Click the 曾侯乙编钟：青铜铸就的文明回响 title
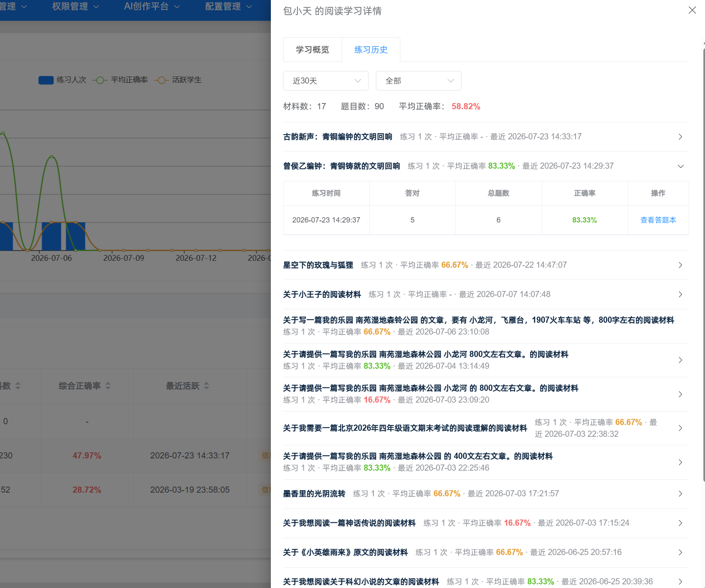 point(342,166)
